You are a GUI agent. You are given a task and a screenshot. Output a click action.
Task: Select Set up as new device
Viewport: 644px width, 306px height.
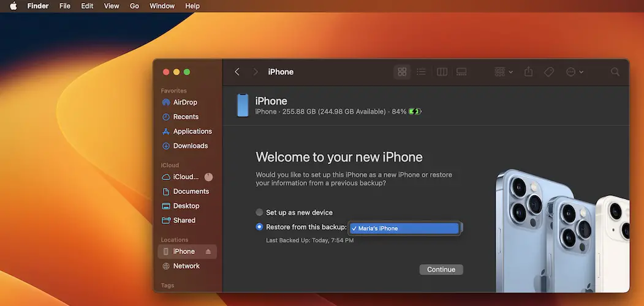point(259,212)
